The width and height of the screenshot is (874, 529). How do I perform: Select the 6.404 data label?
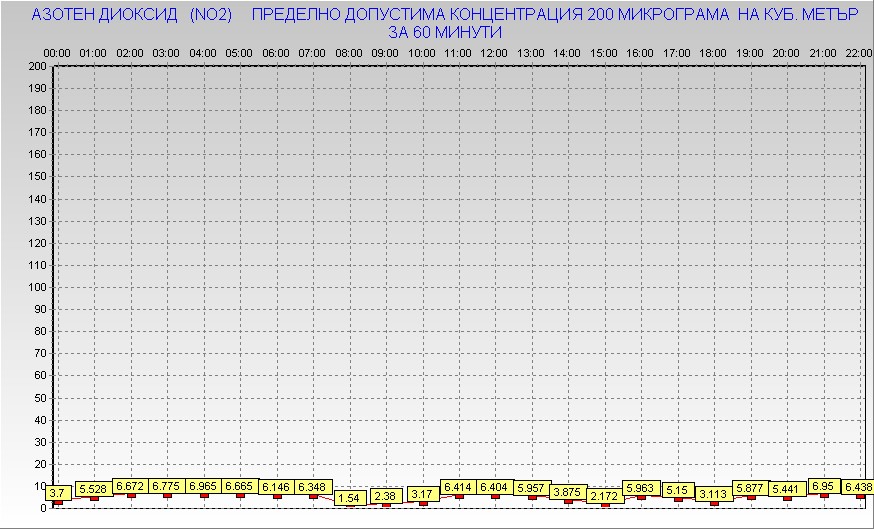click(x=495, y=487)
